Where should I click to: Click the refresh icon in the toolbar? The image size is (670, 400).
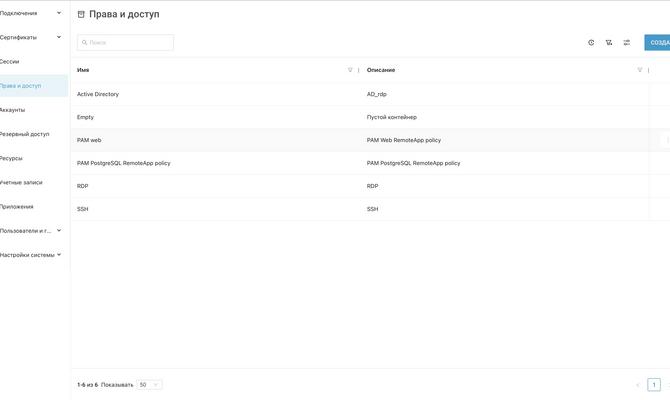coord(591,43)
